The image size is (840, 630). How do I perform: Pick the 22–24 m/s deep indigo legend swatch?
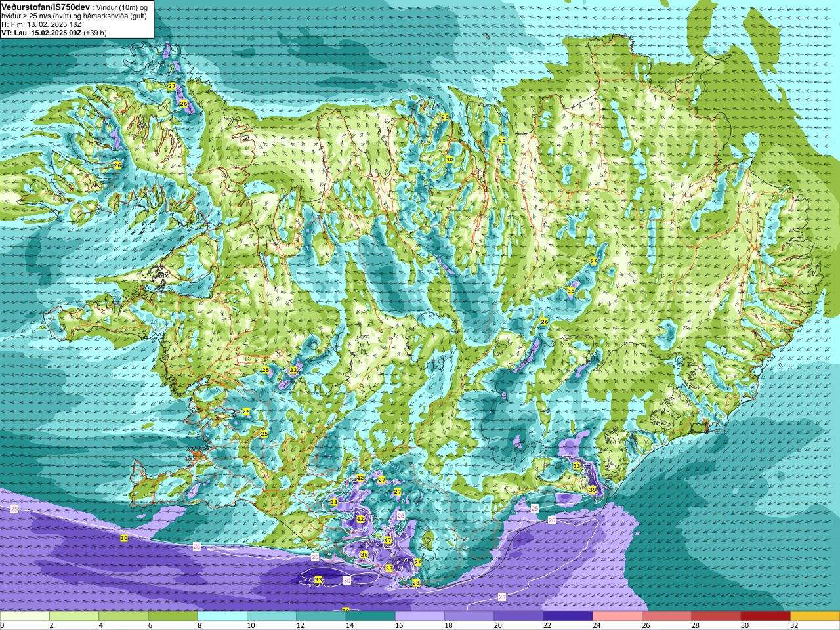coord(568,616)
